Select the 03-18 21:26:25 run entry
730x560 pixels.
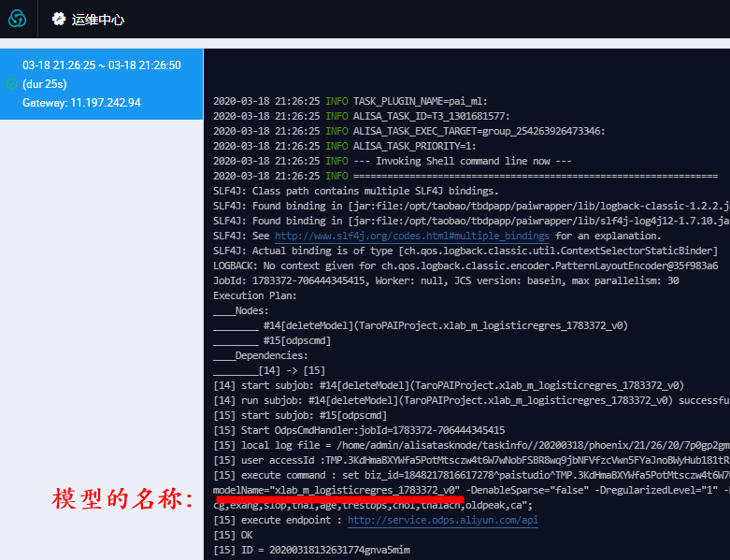coord(102,84)
